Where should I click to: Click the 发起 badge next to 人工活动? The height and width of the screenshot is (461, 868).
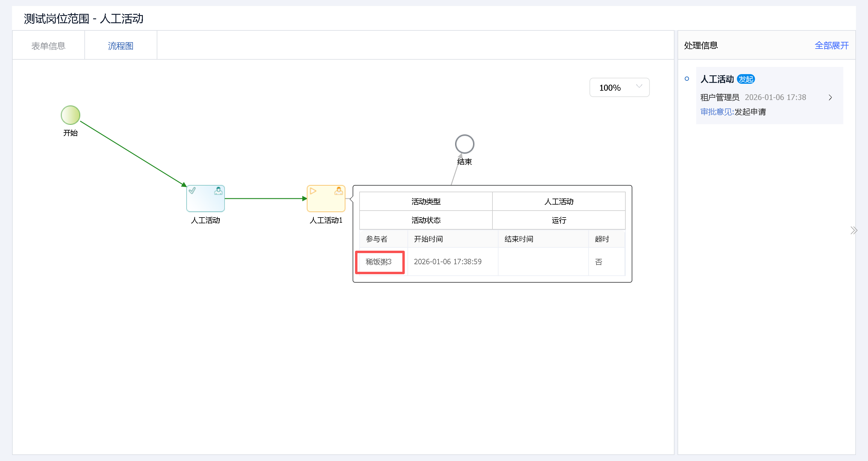pos(746,79)
